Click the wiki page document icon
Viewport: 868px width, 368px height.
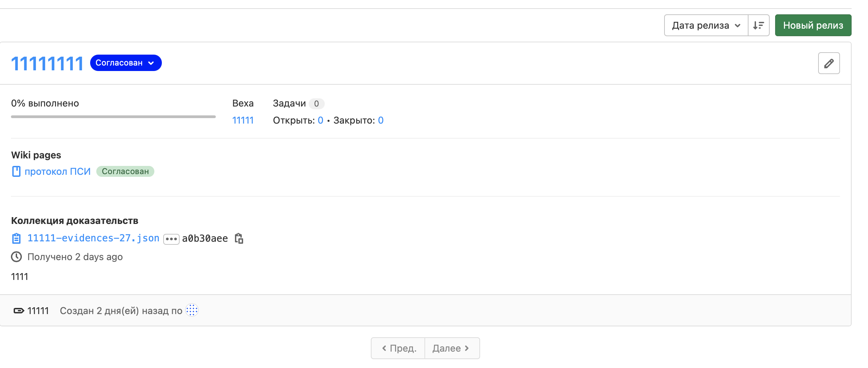(x=16, y=171)
